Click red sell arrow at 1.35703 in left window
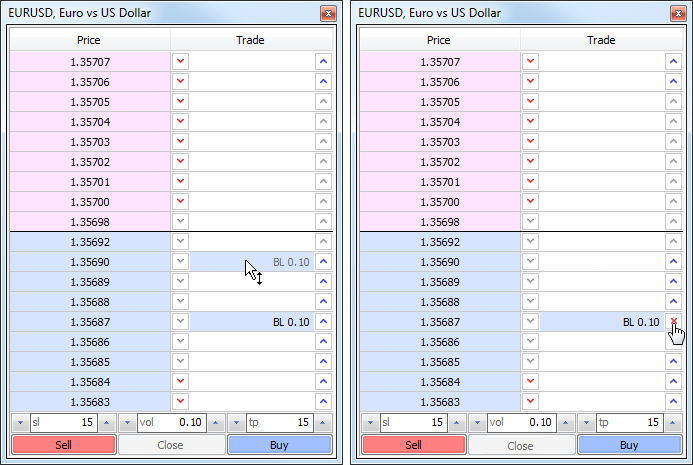Screen dimensions: 693x465 pos(180,142)
